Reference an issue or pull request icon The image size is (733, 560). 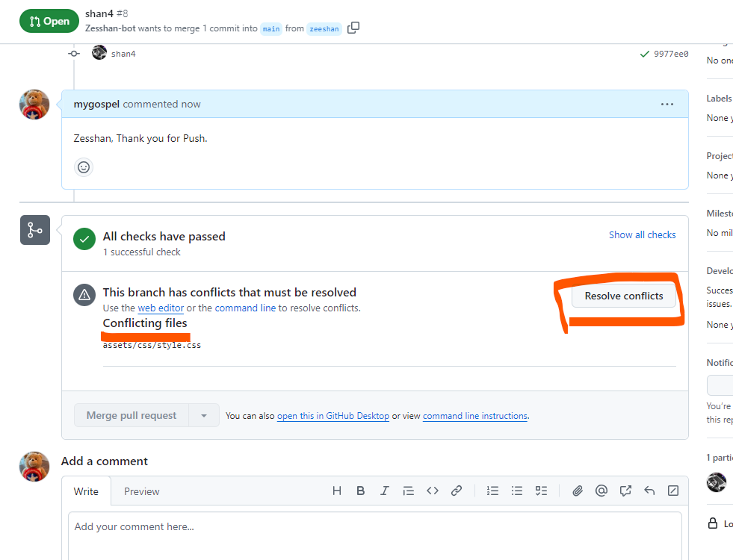point(625,491)
